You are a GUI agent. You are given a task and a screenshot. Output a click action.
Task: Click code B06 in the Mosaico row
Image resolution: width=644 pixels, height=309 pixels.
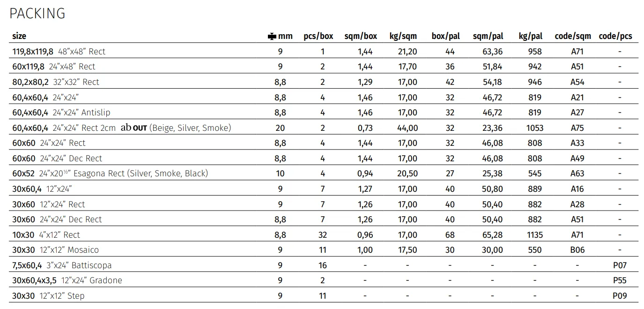[577, 250]
